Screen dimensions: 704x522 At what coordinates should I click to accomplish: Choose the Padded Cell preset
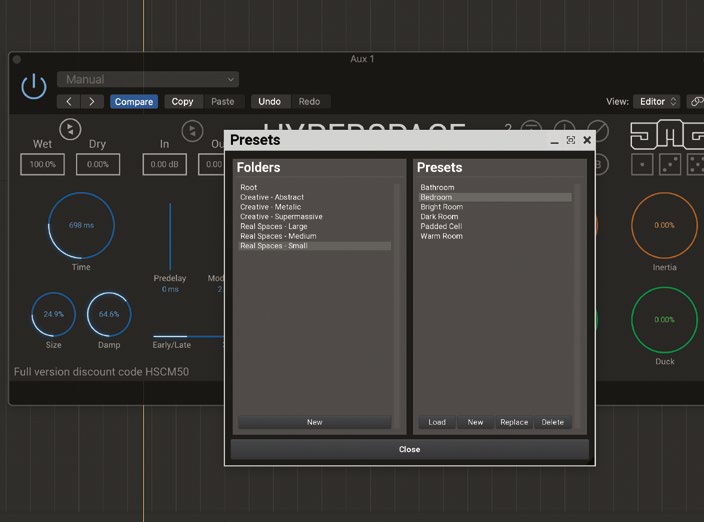click(x=441, y=226)
